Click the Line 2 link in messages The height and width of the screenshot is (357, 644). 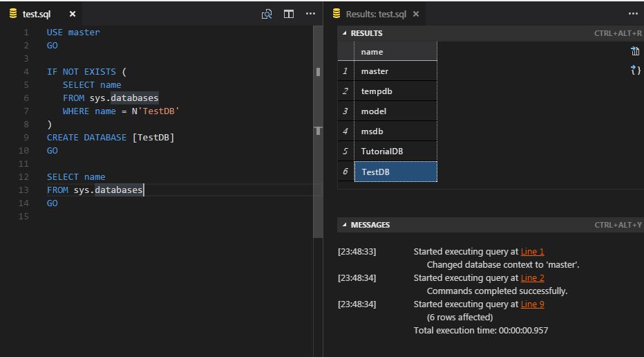point(532,278)
